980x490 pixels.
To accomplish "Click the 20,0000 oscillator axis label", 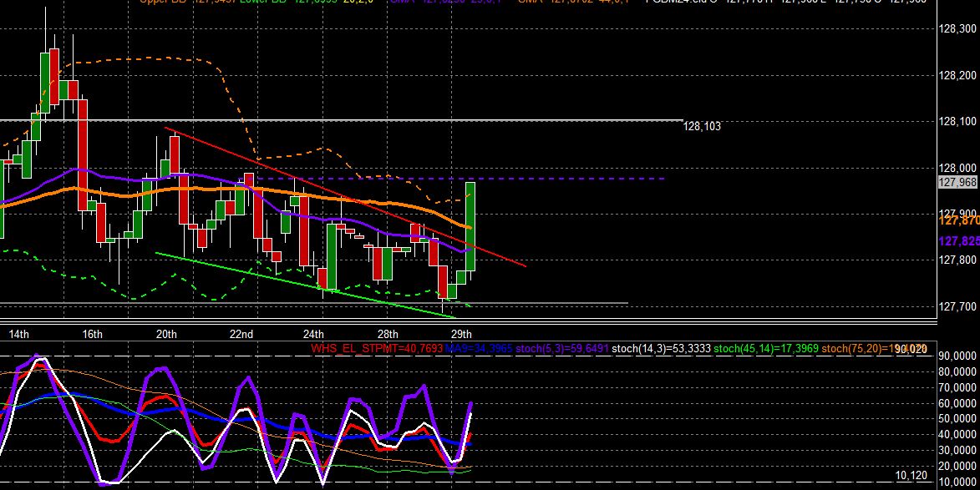I will pyautogui.click(x=957, y=466).
